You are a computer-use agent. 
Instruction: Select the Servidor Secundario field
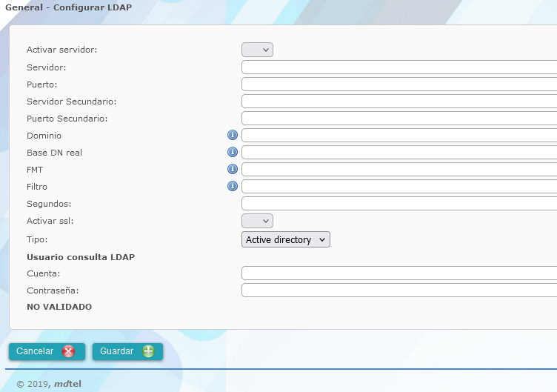pos(398,102)
